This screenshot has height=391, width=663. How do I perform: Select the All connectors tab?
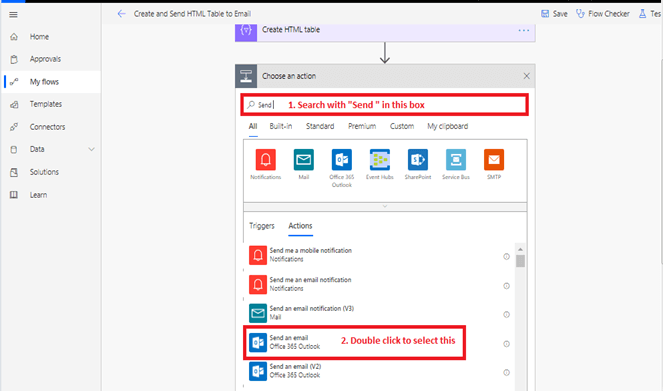point(253,126)
